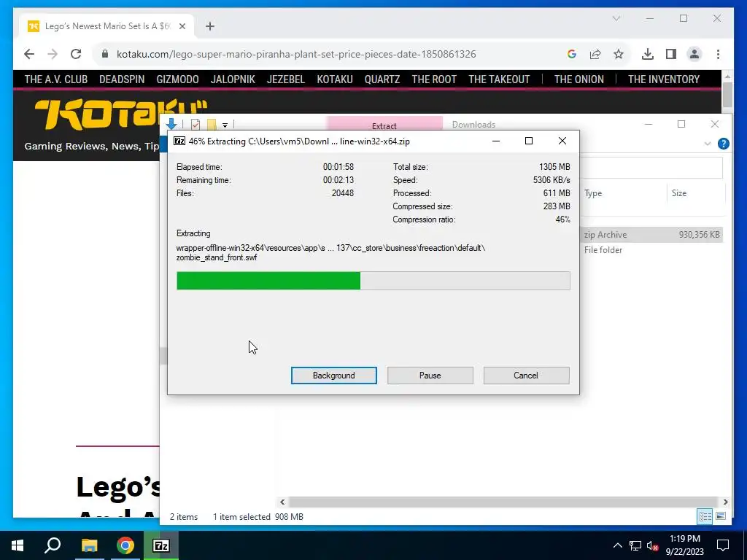Open DEADSPIN link
The image size is (747, 560).
(x=122, y=79)
